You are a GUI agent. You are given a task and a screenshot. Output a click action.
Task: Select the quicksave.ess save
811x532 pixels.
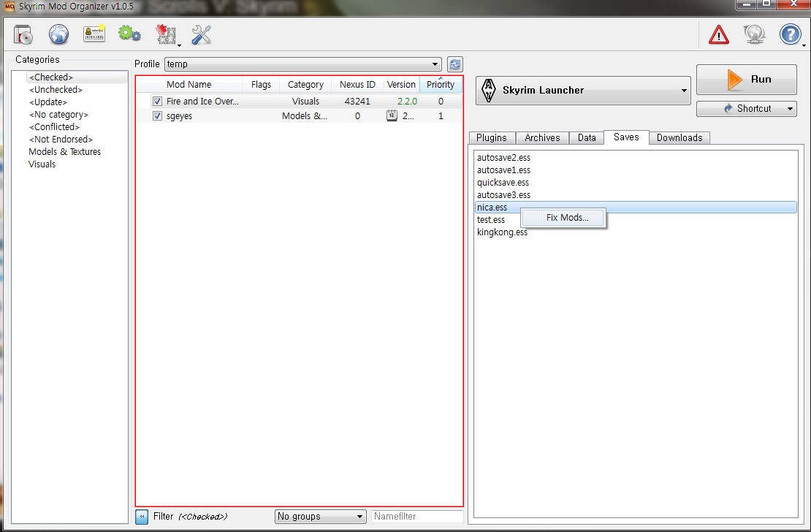503,183
